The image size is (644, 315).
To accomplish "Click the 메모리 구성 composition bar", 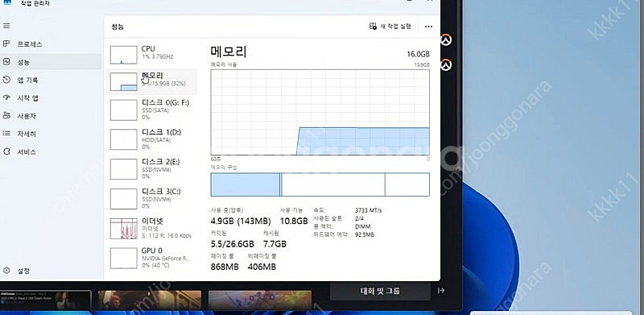I will [320, 184].
